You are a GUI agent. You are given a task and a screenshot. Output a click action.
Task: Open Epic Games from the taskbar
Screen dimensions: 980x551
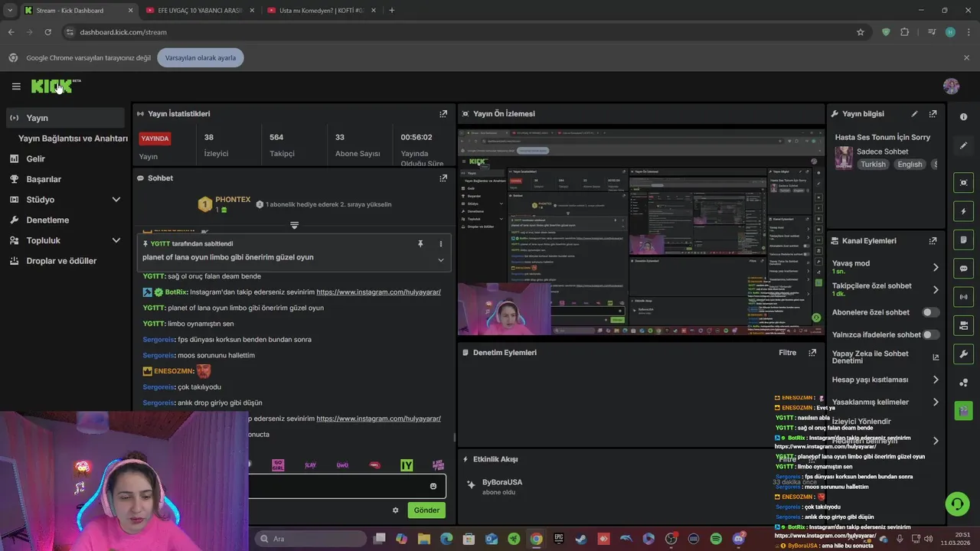(x=559, y=539)
